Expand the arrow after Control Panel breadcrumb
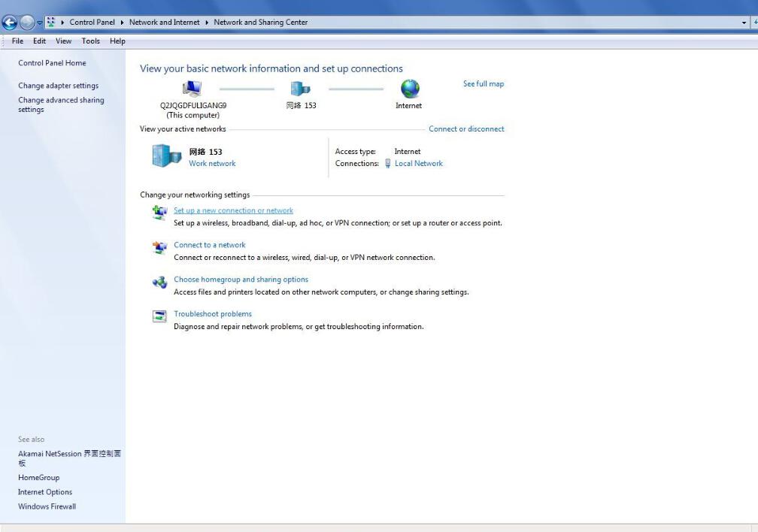Screen dimensions: 758x532 122,23
